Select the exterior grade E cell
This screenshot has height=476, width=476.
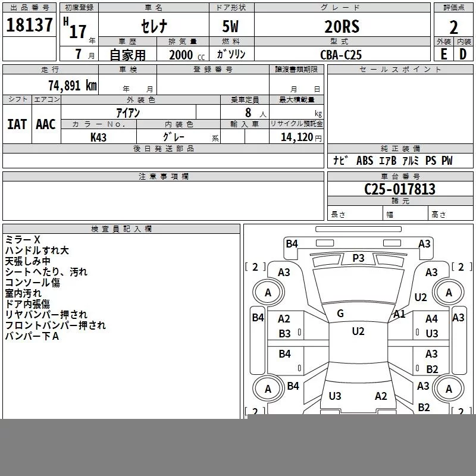[x=443, y=54]
